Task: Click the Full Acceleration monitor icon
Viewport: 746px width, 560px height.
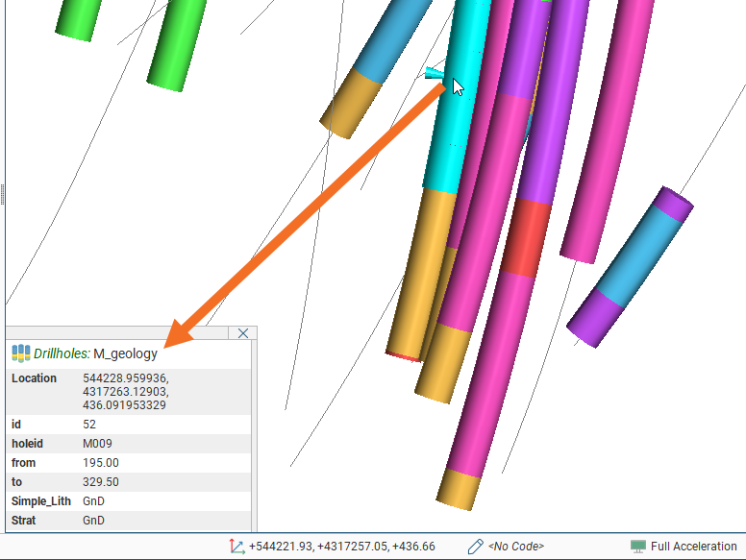Action: point(638,547)
